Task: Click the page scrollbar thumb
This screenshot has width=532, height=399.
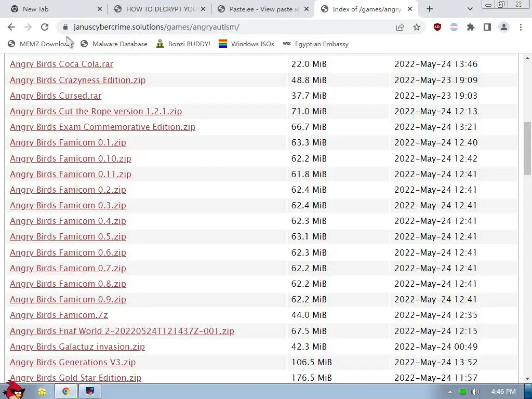Action: (x=527, y=149)
